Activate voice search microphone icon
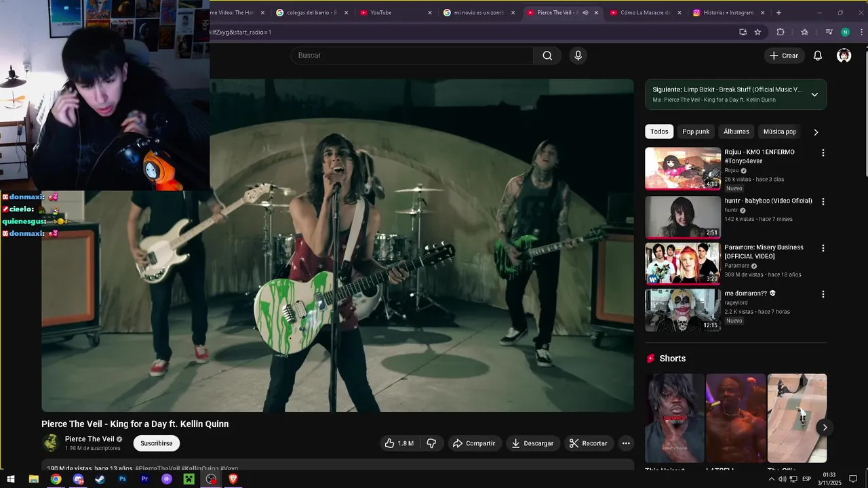The image size is (868, 488). 578,56
